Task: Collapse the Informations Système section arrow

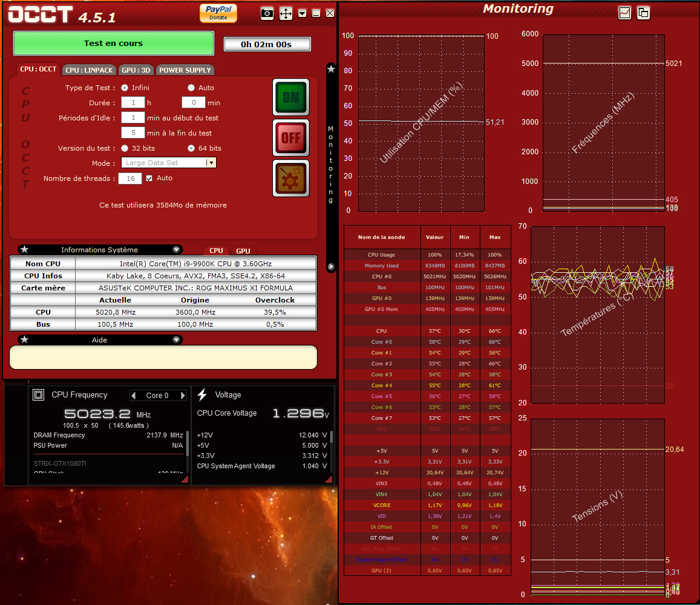Action: (176, 250)
